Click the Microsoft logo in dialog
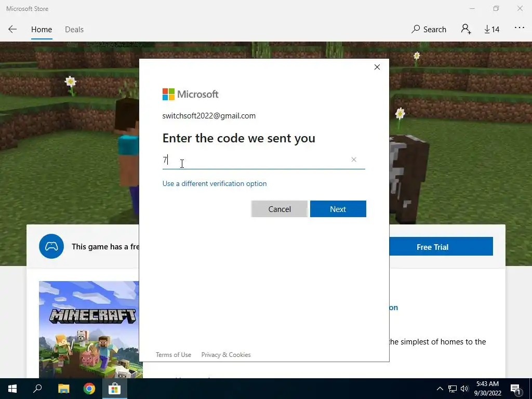 tap(190, 95)
